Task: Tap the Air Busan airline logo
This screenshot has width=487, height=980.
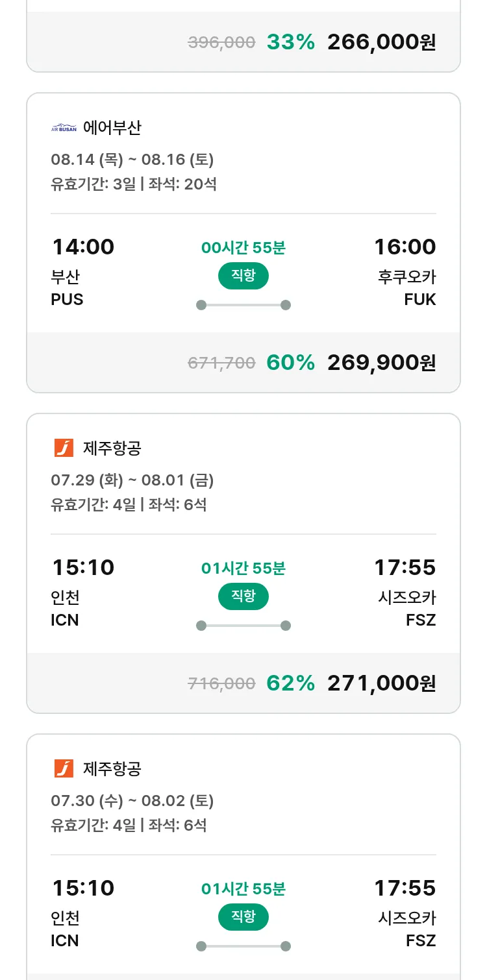Action: click(64, 128)
